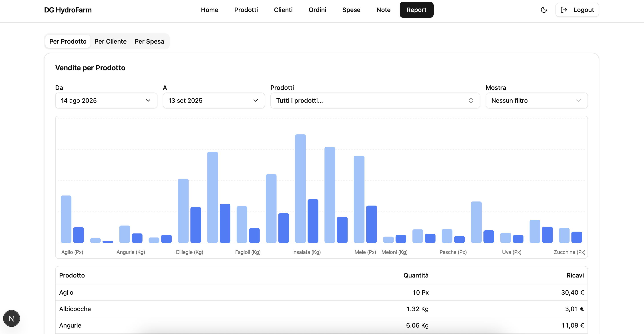
Task: Go to the Ordini page
Action: tap(317, 10)
